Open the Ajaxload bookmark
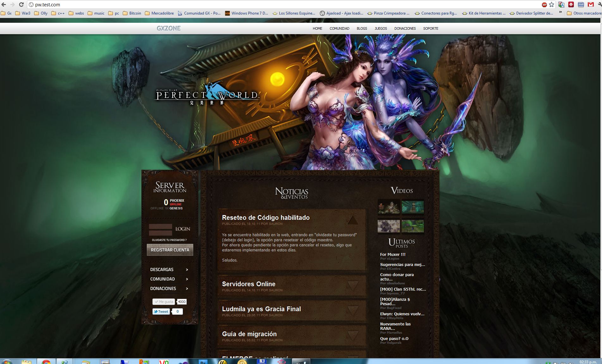Image resolution: width=602 pixels, height=364 pixels. coord(341,13)
